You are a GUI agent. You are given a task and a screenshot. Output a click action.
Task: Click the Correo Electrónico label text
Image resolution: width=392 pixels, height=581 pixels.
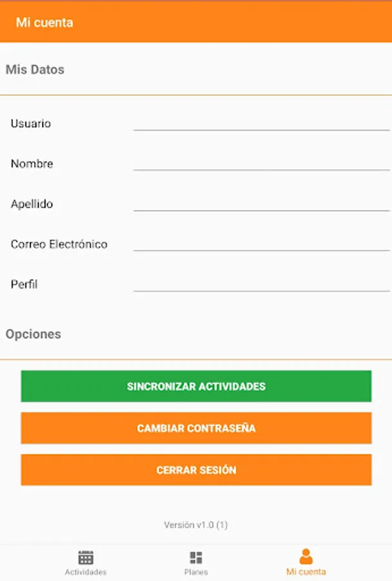59,244
